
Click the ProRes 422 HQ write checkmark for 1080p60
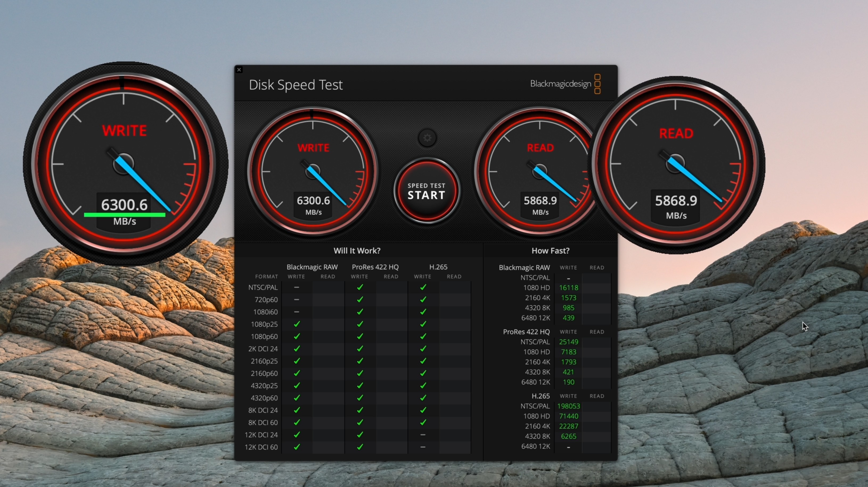pos(360,336)
